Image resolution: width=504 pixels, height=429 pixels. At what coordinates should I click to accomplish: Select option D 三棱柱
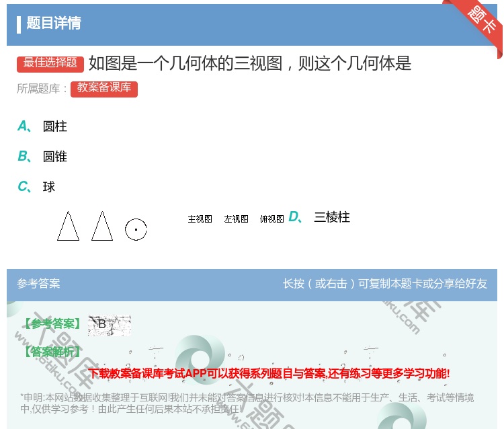click(x=319, y=217)
